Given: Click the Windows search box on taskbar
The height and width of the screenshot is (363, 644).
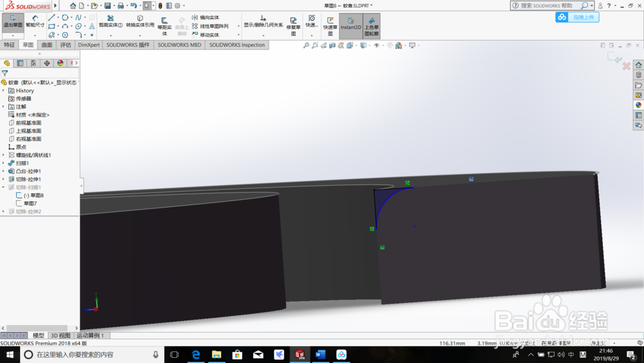Looking at the screenshot, I should point(92,355).
